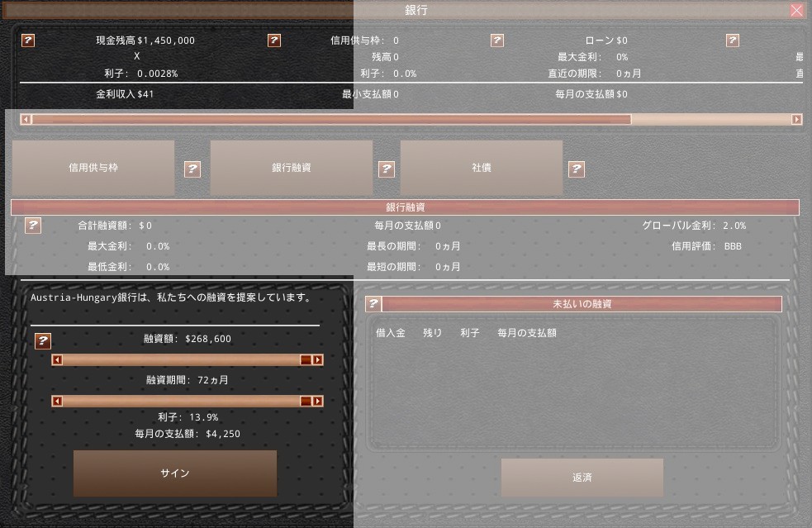Click the 返済 repay button
This screenshot has height=528, width=812.
pos(582,478)
